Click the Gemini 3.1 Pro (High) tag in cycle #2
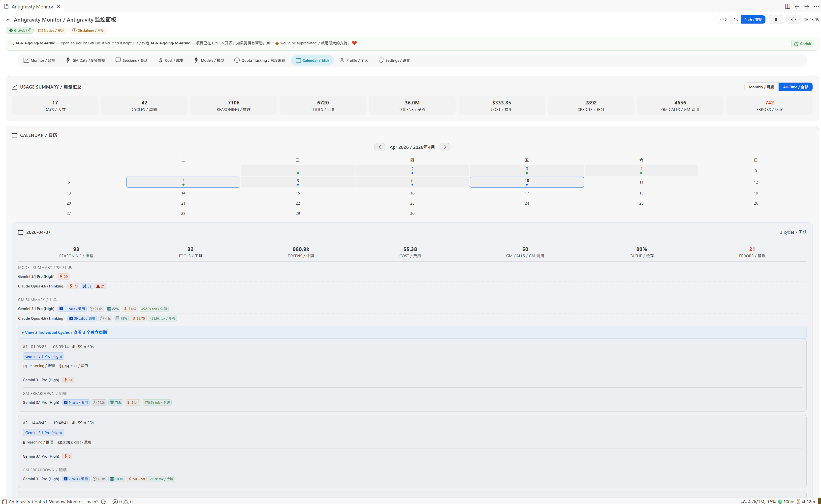 pyautogui.click(x=43, y=433)
